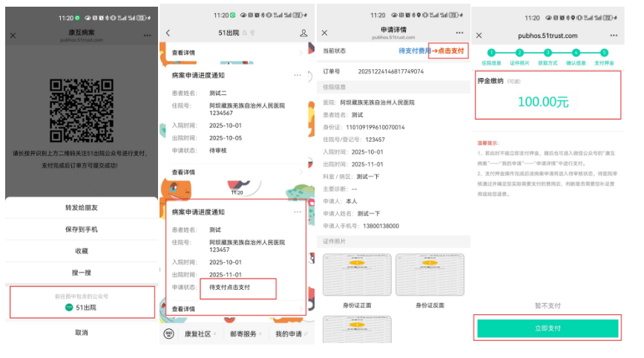Close the 康互病案 QR code page
Screen dimensions: 644x358
pyautogui.click(x=13, y=35)
